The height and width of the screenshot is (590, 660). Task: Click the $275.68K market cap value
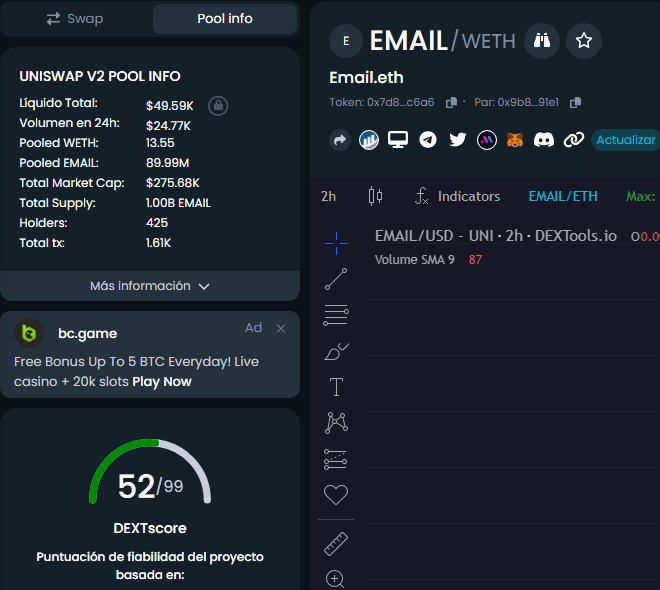click(173, 183)
